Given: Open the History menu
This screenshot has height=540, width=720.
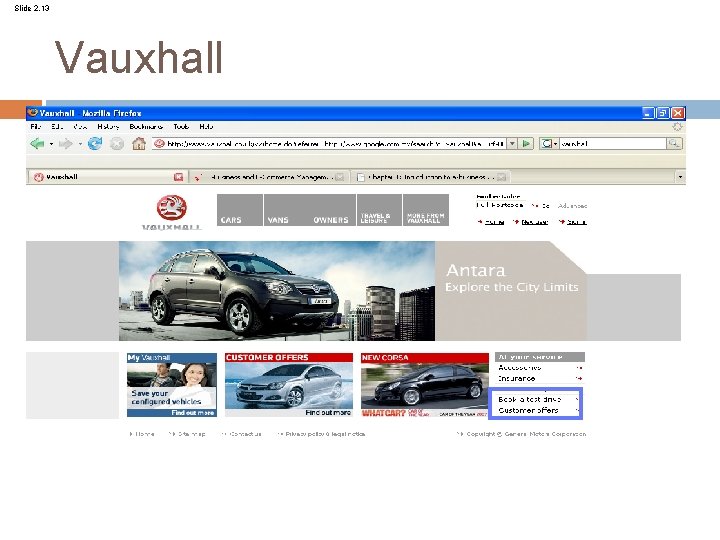Looking at the screenshot, I should pyautogui.click(x=108, y=127).
